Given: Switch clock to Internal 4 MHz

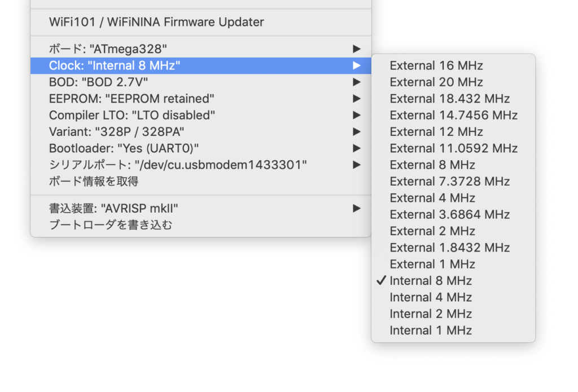Looking at the screenshot, I should coord(430,297).
